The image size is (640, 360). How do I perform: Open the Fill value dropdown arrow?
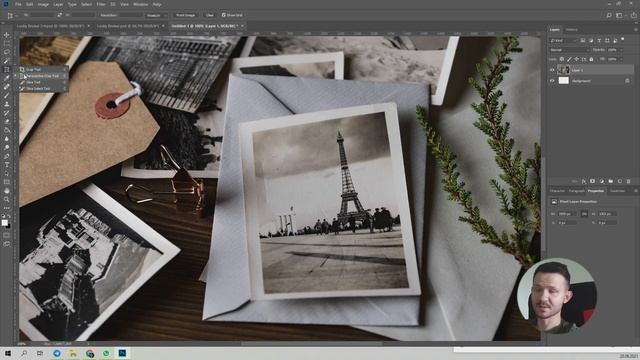click(621, 59)
